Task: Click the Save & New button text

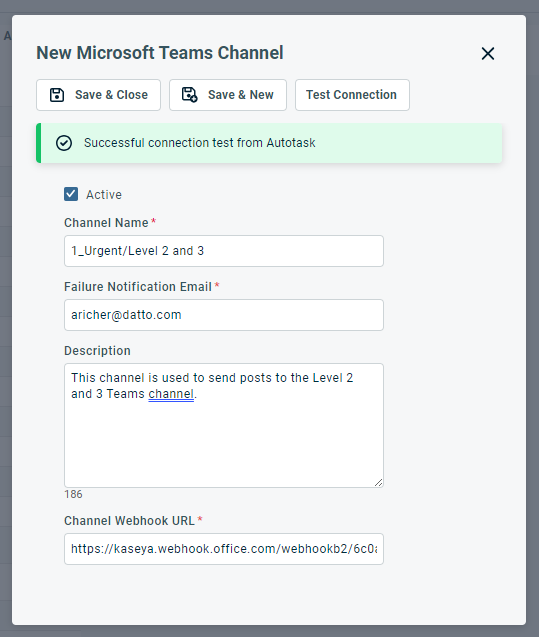Action: click(240, 95)
